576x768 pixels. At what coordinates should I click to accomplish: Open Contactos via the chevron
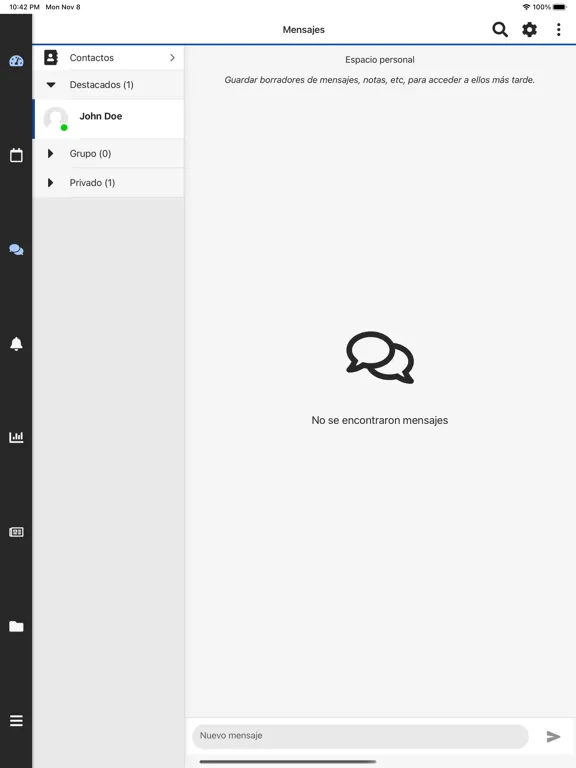(x=172, y=57)
